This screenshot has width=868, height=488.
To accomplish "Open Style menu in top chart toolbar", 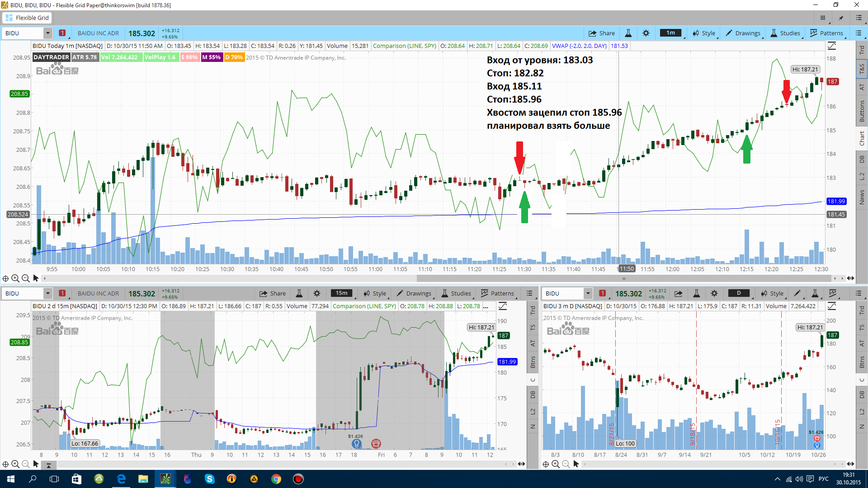I will (x=704, y=33).
